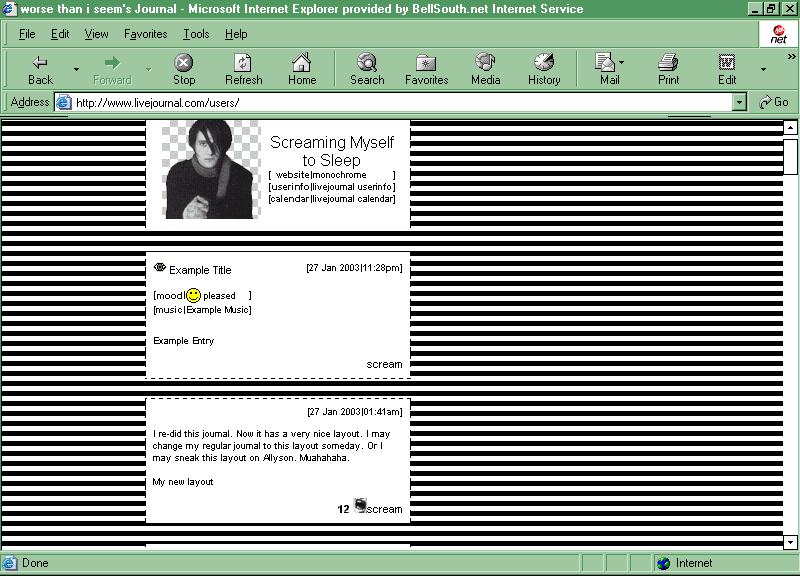Open the Media bar
This screenshot has width=800, height=576.
[x=485, y=70]
